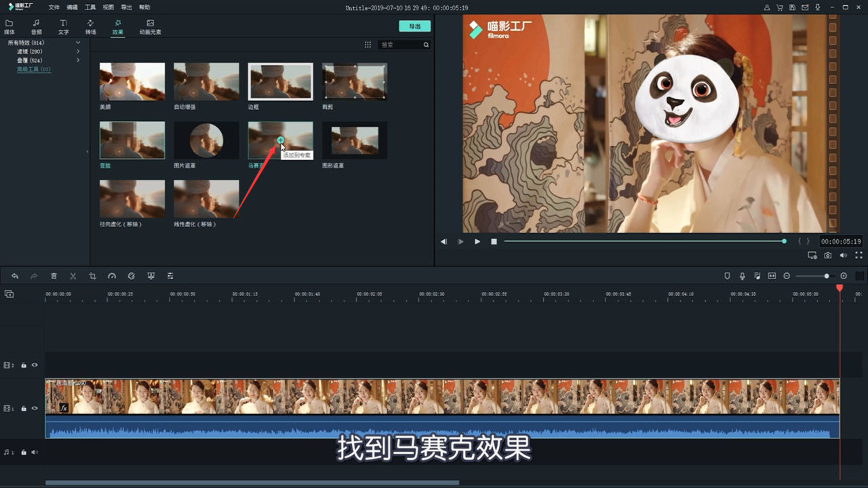Click the 导出 export button
This screenshot has width=868, height=488.
pos(414,26)
